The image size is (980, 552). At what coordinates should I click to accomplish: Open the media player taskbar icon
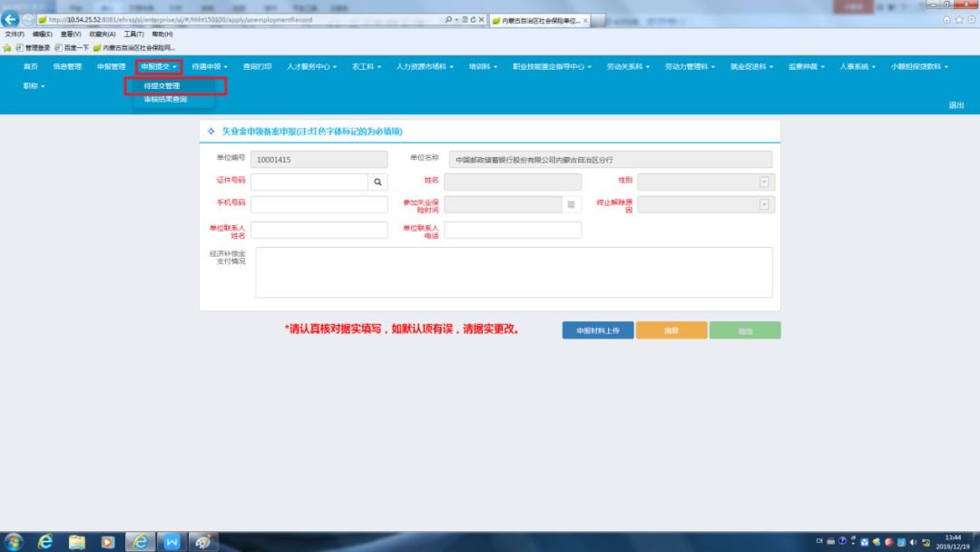pyautogui.click(x=108, y=541)
